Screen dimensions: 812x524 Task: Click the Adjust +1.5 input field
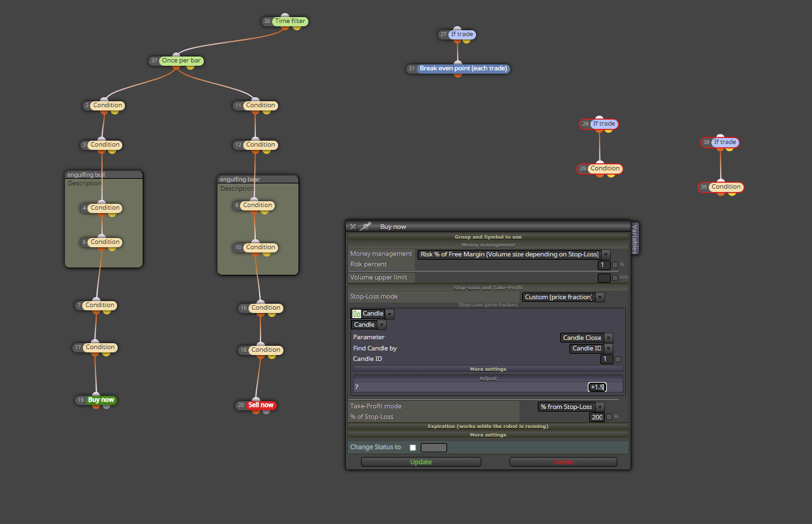(596, 387)
